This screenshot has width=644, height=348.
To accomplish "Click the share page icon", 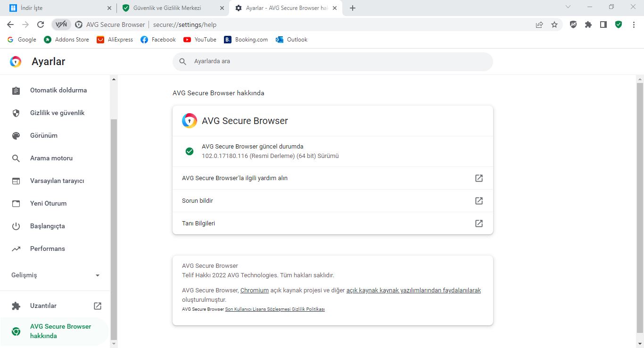I will pyautogui.click(x=539, y=25).
